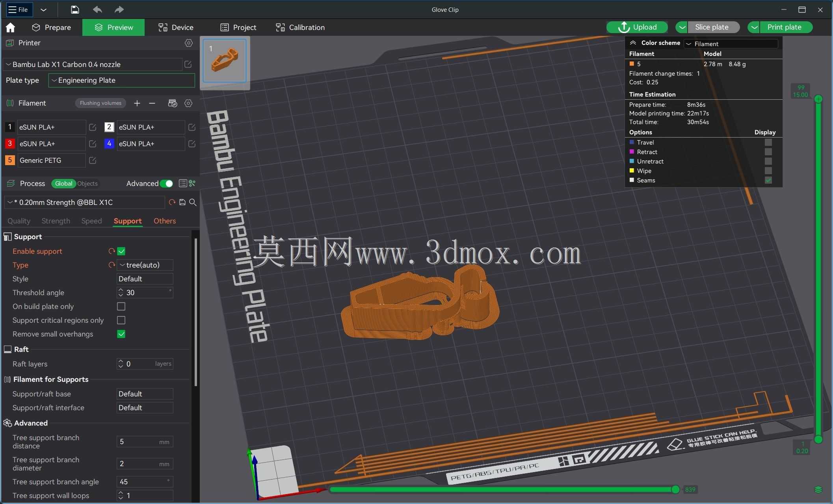Switch to the Calibration tab

pyautogui.click(x=300, y=27)
